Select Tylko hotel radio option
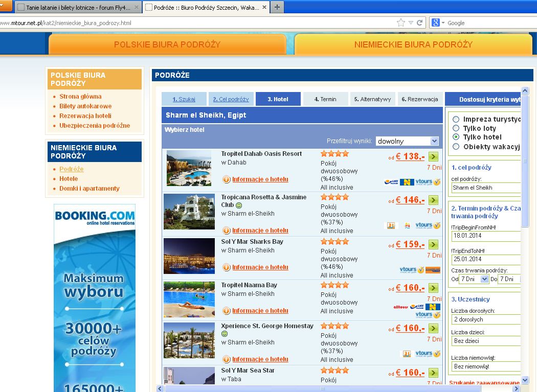Image resolution: width=537 pixels, height=392 pixels. 456,137
